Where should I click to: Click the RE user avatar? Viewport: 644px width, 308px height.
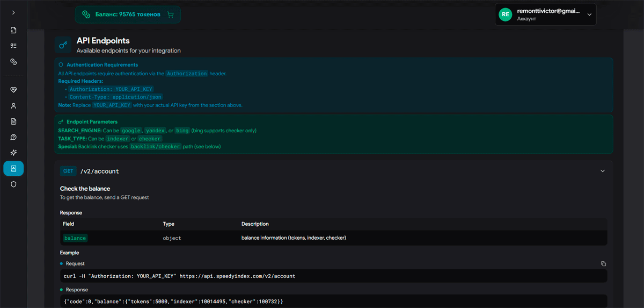[505, 15]
